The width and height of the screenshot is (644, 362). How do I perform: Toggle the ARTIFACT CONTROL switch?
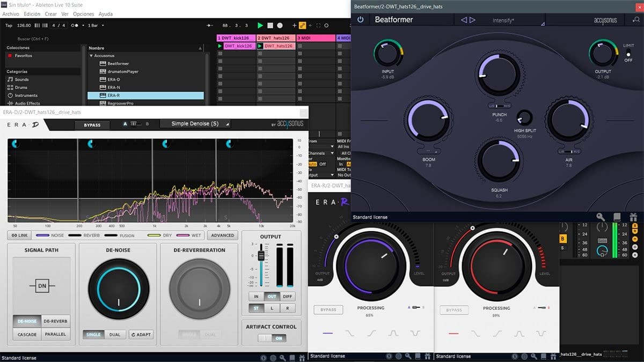(272, 338)
